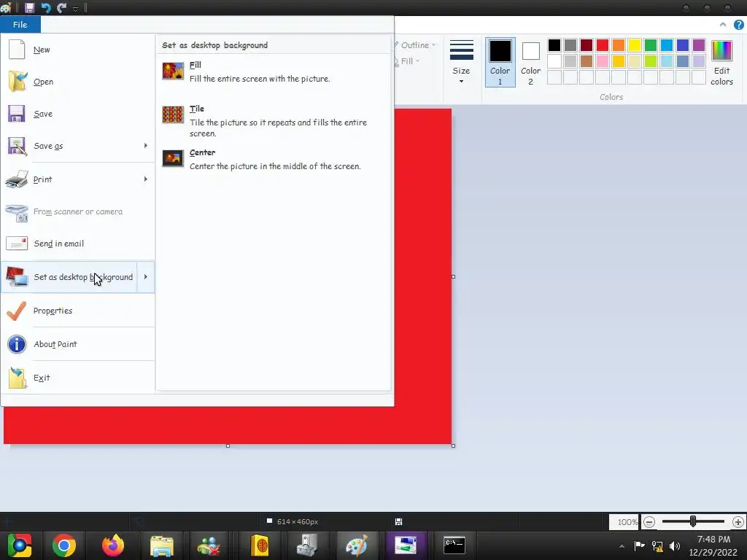
Task: Pick the red color swatch
Action: pyautogui.click(x=602, y=45)
